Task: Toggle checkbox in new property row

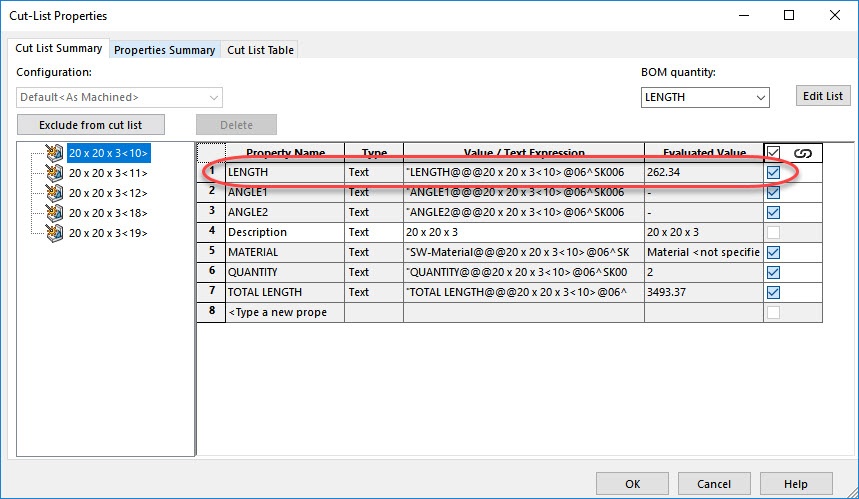Action: click(773, 312)
